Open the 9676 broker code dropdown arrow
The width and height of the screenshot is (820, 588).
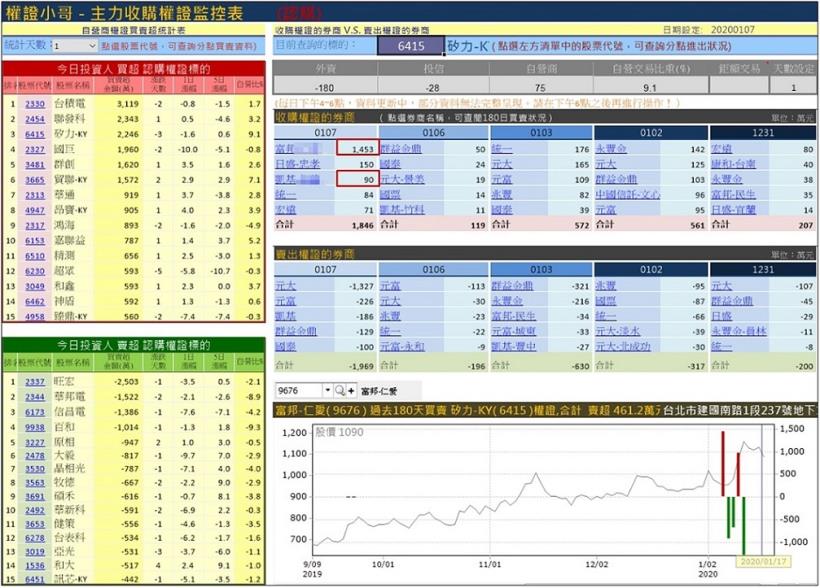[x=328, y=390]
